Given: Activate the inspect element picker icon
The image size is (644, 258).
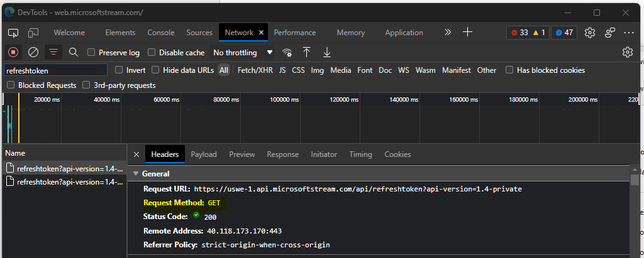Looking at the screenshot, I should point(13,33).
